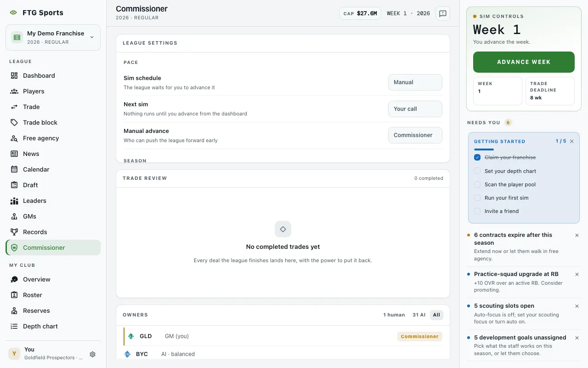Open Sim schedule Manual dropdown
This screenshot has height=368, width=588.
click(x=415, y=82)
